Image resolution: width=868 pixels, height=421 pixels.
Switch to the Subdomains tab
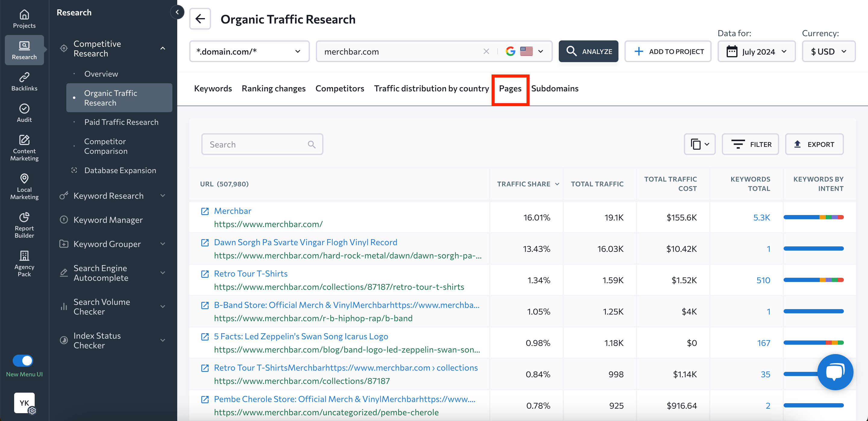point(555,88)
